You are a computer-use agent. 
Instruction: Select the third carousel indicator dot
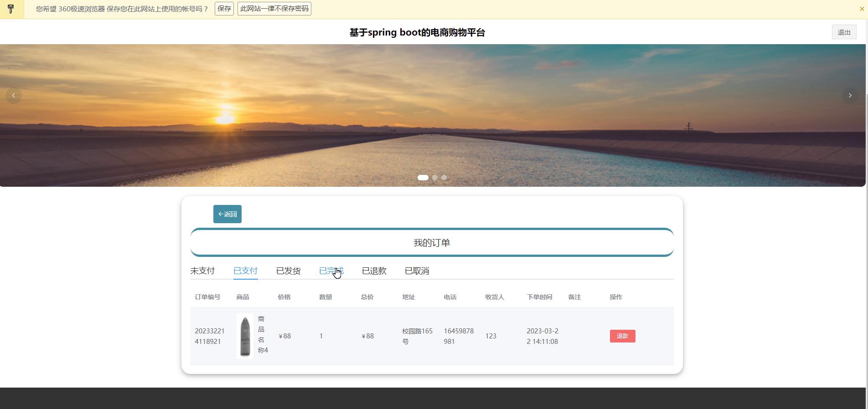point(444,178)
